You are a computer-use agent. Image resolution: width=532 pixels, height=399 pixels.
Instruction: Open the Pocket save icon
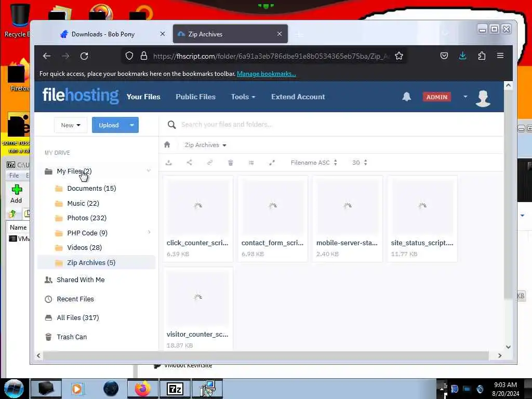click(x=444, y=56)
